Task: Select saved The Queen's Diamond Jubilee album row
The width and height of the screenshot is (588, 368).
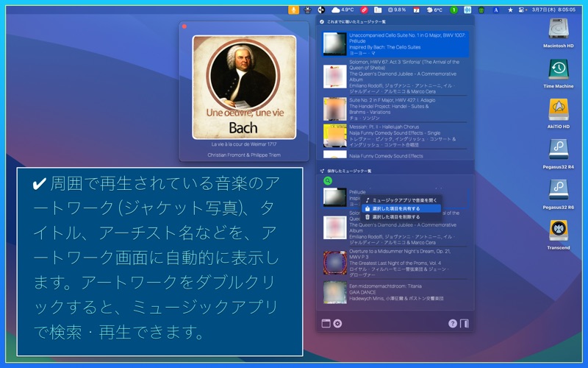Action: 395,227
